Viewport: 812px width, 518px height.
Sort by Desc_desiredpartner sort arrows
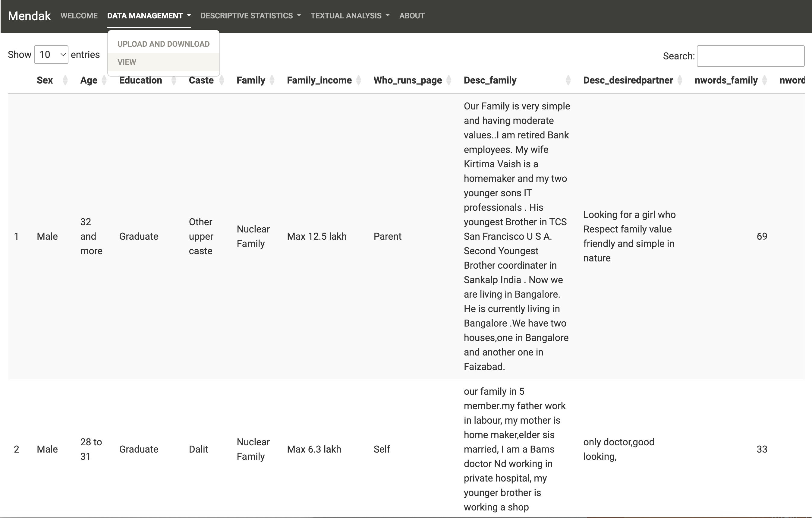click(679, 80)
